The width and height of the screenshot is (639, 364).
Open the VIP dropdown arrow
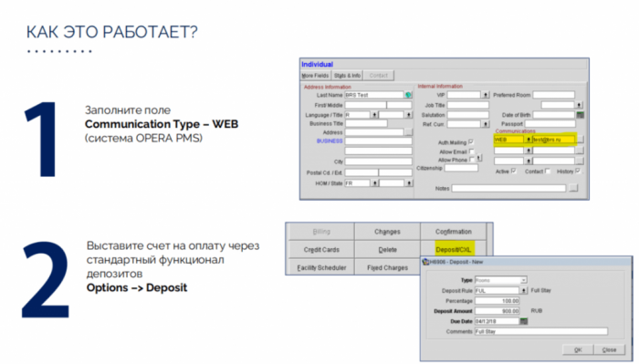[x=486, y=95]
